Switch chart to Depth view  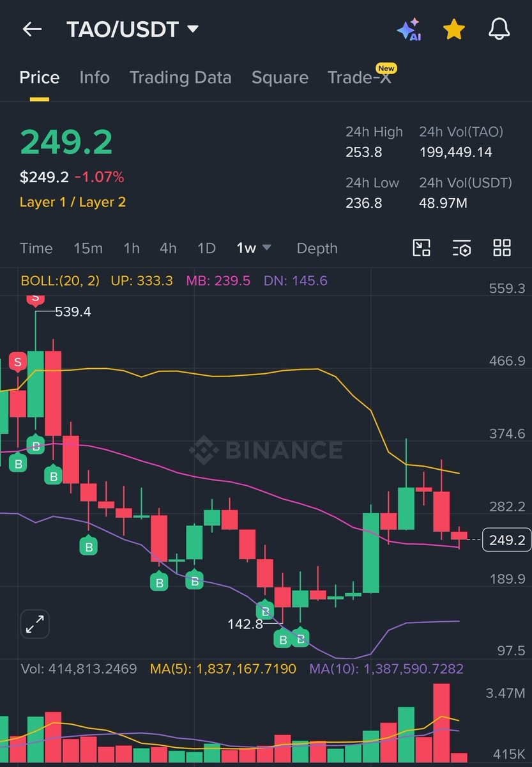[317, 248]
